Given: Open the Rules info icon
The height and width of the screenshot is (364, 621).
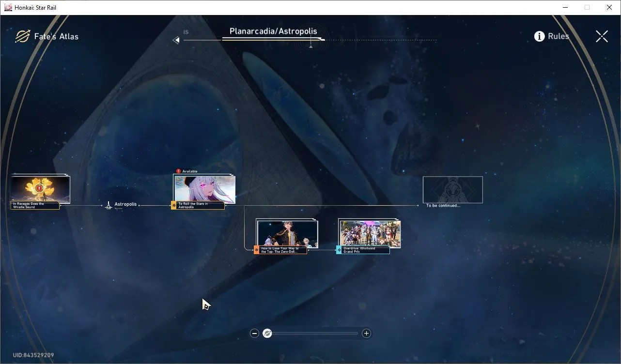Looking at the screenshot, I should pyautogui.click(x=539, y=36).
